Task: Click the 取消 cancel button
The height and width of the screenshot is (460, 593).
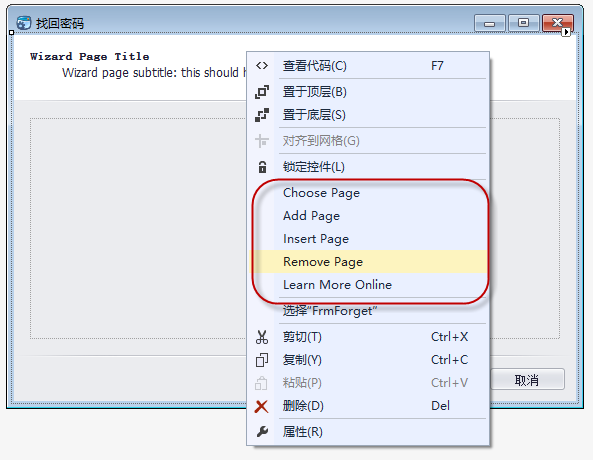Action: point(527,379)
